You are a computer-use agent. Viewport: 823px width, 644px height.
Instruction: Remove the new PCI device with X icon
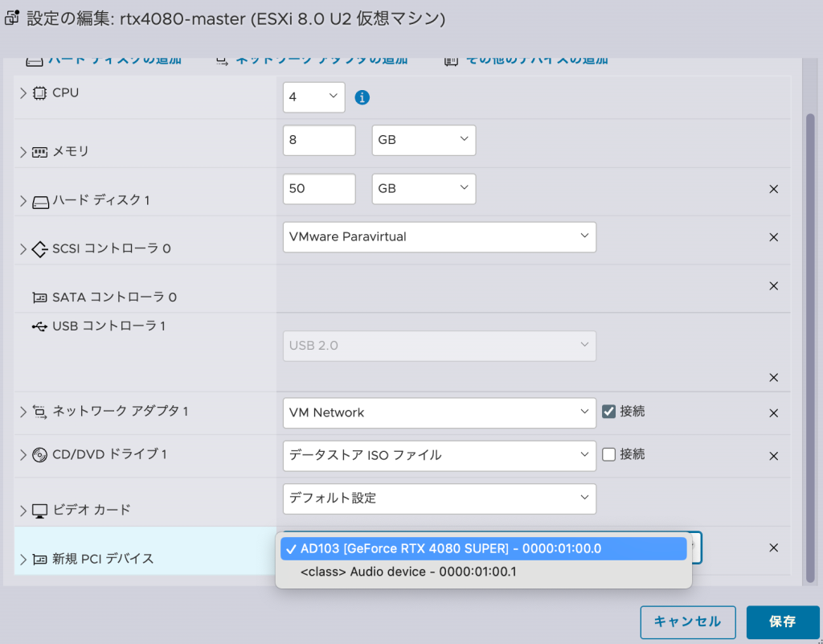(773, 548)
